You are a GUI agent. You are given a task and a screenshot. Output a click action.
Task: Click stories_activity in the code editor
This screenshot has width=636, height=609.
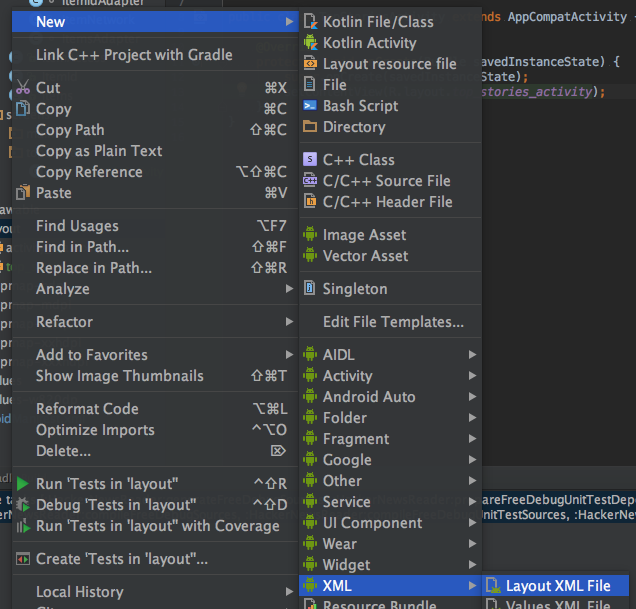click(x=537, y=92)
